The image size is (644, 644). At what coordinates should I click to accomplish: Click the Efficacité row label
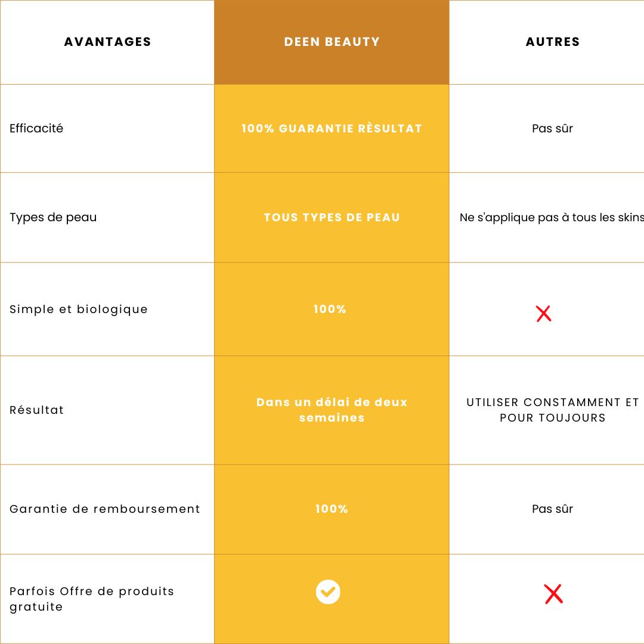point(36,128)
